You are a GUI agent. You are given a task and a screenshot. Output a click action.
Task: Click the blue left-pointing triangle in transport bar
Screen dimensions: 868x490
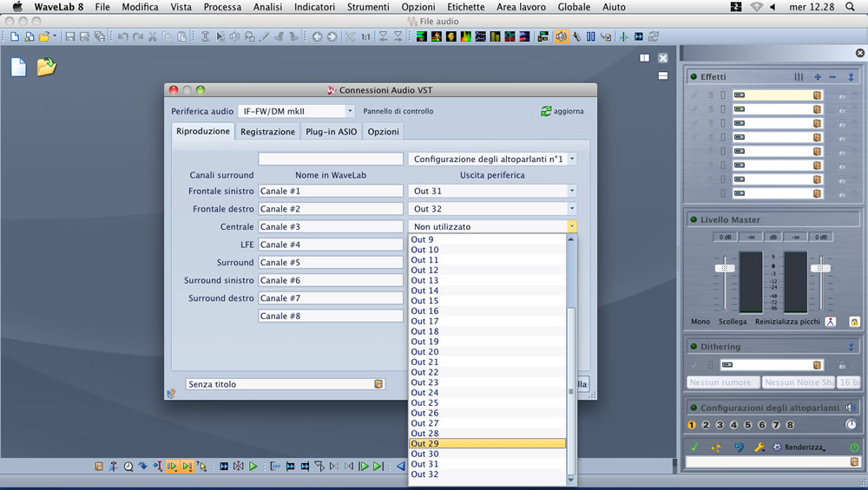(x=400, y=467)
